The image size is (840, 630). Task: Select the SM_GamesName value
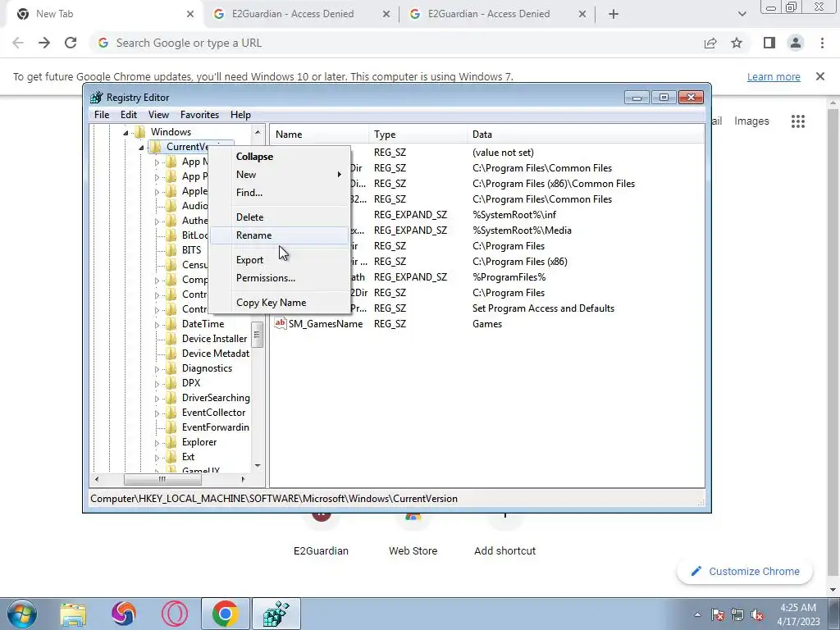[326, 324]
